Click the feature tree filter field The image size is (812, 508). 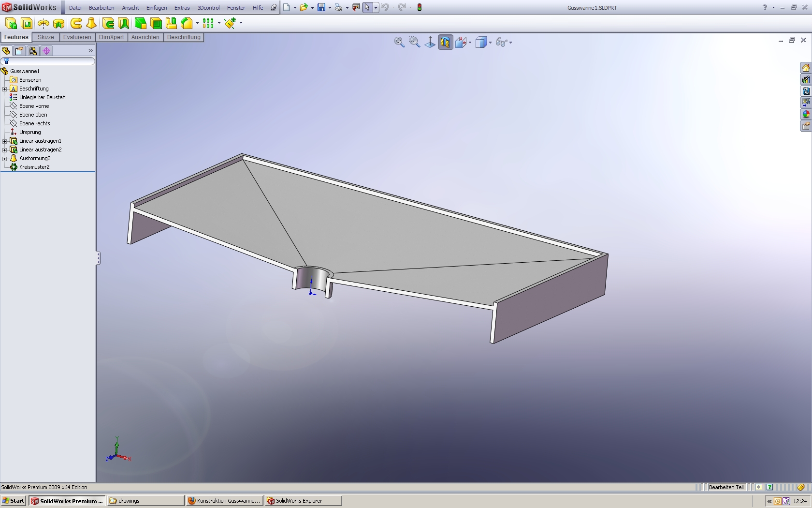pos(48,61)
